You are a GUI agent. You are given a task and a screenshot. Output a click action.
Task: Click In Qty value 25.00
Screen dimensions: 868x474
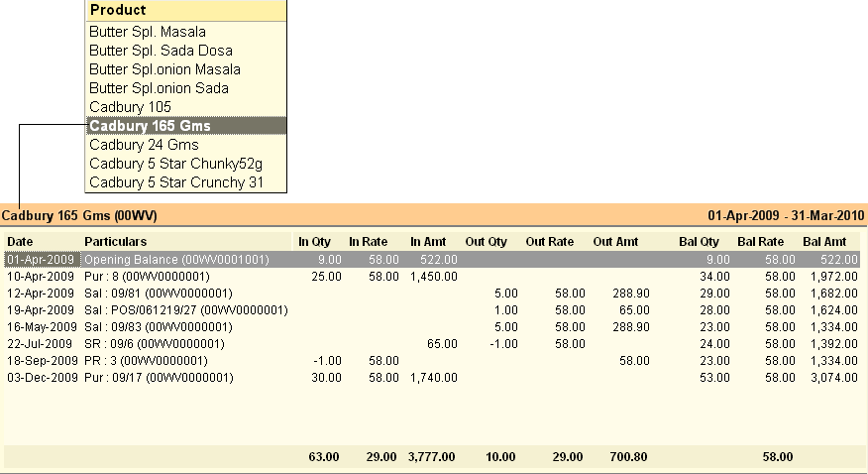(327, 277)
